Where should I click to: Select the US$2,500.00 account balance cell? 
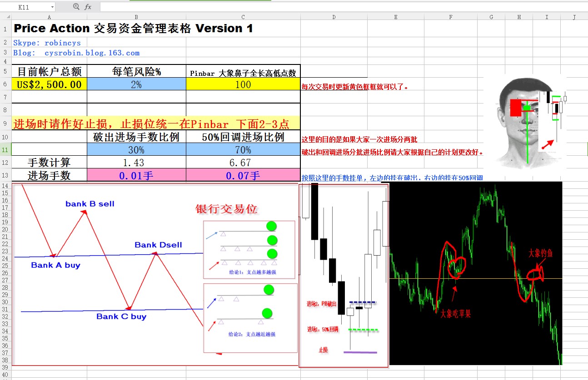pyautogui.click(x=49, y=84)
